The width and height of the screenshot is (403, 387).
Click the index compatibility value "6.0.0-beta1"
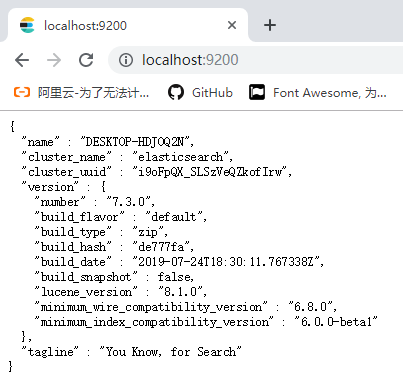[x=336, y=322]
